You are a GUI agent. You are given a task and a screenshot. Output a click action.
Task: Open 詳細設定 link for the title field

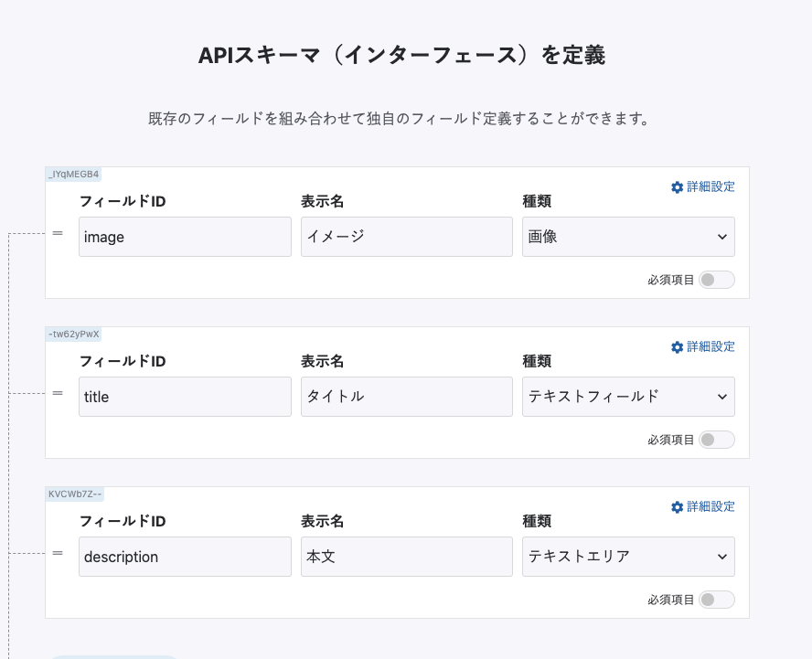710,347
